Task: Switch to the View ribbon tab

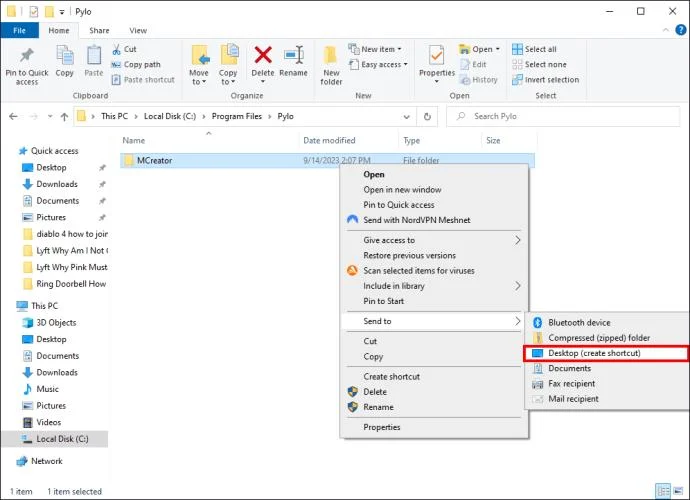Action: (x=138, y=30)
